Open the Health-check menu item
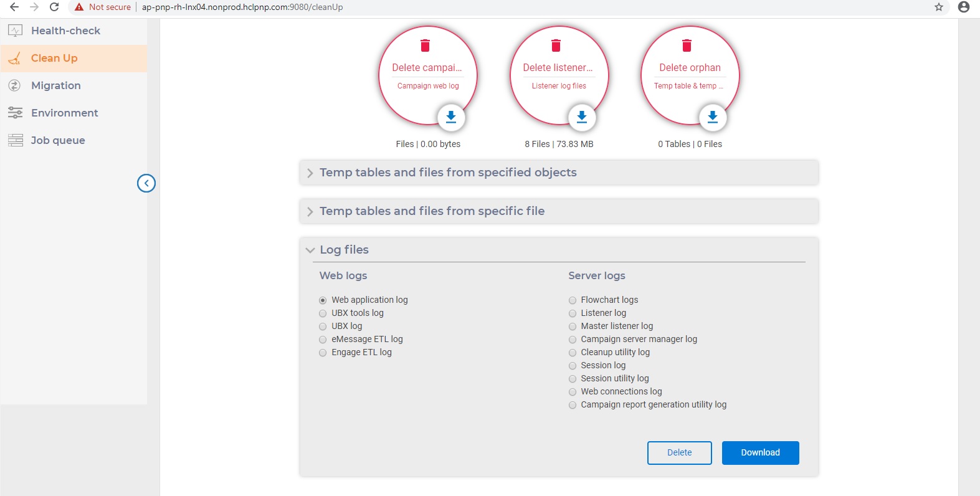 (x=74, y=31)
